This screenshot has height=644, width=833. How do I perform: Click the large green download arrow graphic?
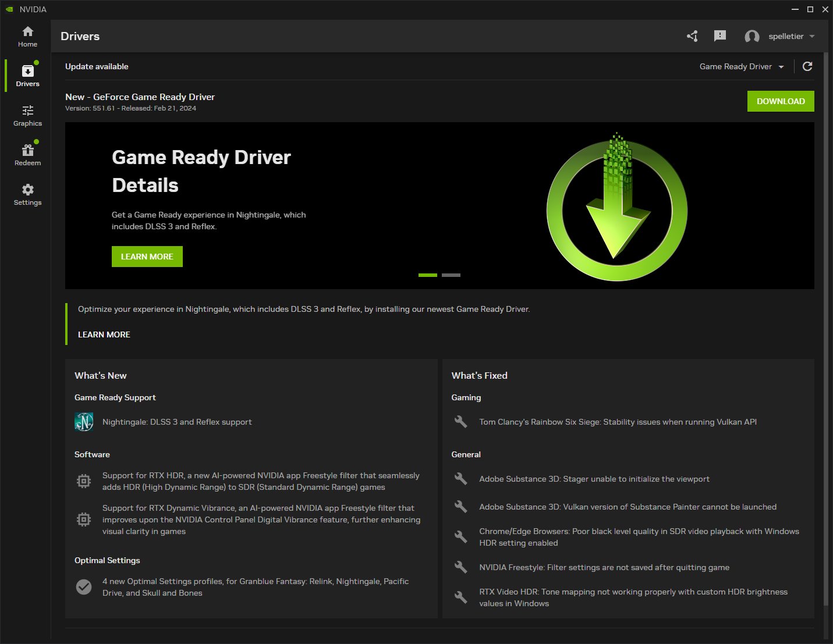[617, 207]
